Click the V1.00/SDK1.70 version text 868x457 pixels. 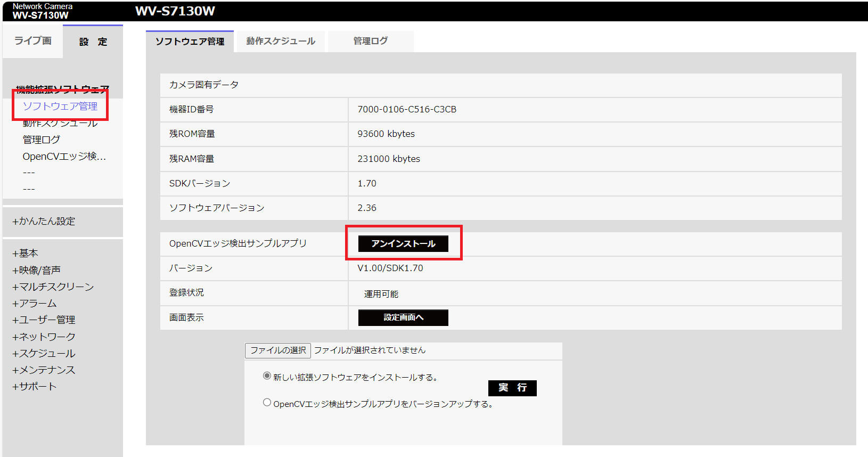tap(390, 268)
